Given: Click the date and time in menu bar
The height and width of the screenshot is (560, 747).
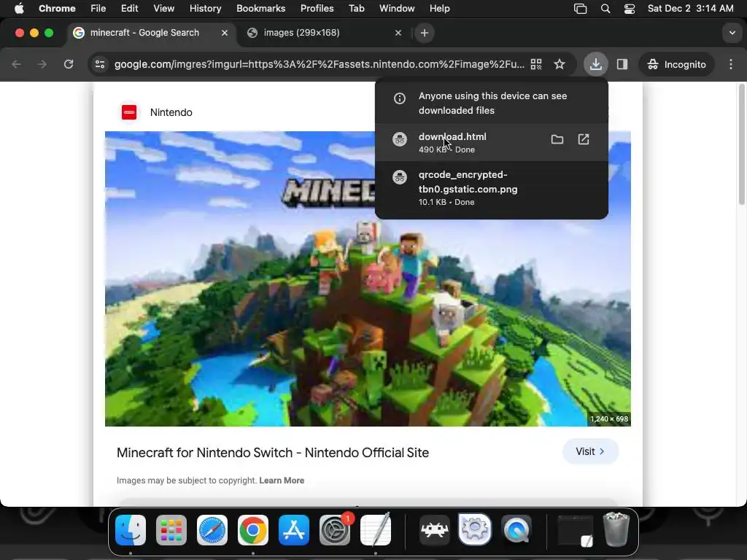Looking at the screenshot, I should click(x=690, y=9).
